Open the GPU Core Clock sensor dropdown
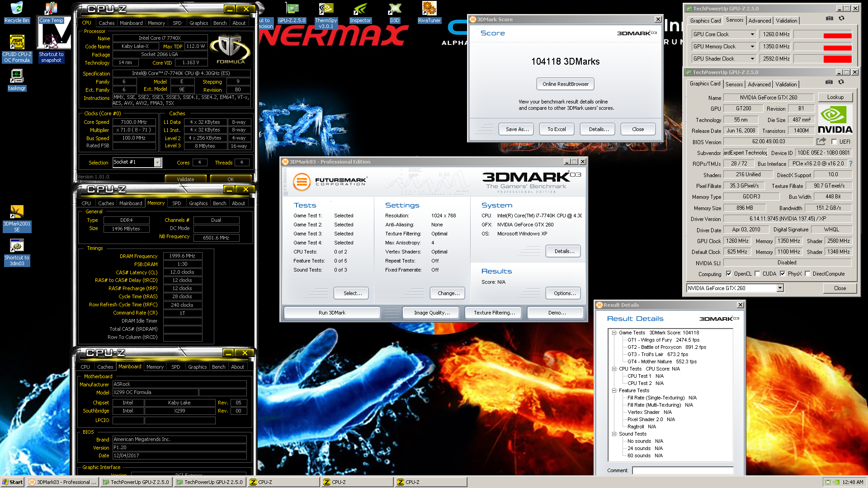Screen dimensions: 868x488 pyautogui.click(x=752, y=34)
